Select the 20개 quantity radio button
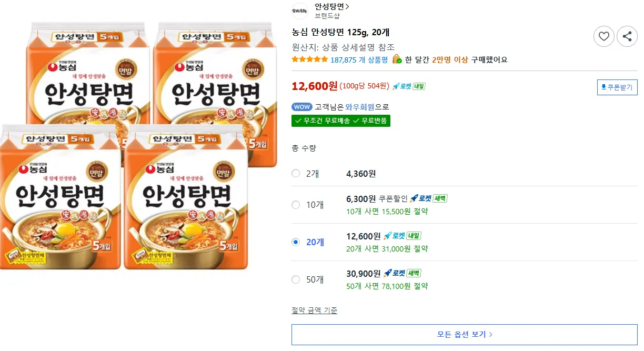Screen dimensions: 644x351 point(296,242)
